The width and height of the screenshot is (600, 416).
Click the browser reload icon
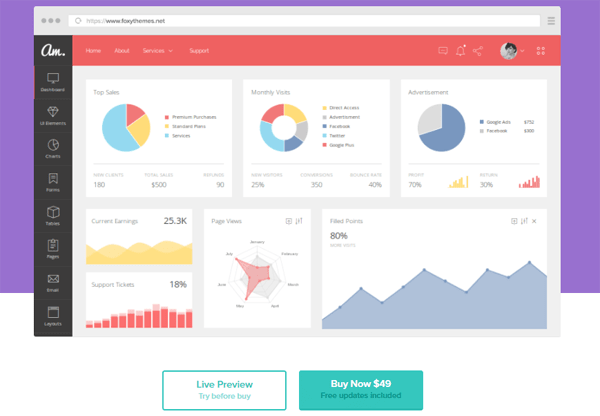[78, 21]
